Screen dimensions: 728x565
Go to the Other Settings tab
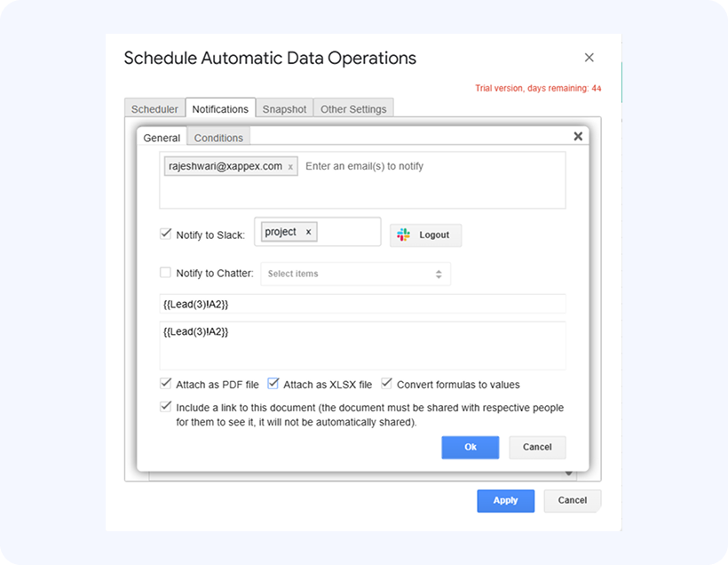coord(353,109)
